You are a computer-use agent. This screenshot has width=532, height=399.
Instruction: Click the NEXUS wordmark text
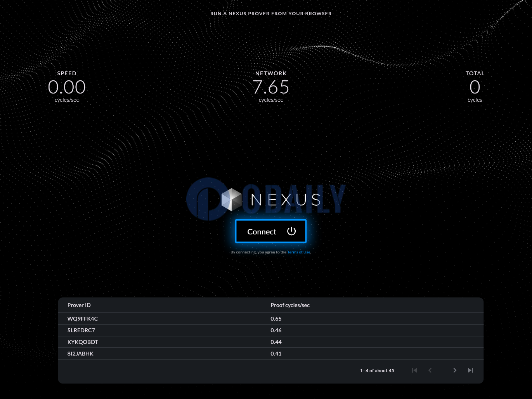tap(286, 200)
